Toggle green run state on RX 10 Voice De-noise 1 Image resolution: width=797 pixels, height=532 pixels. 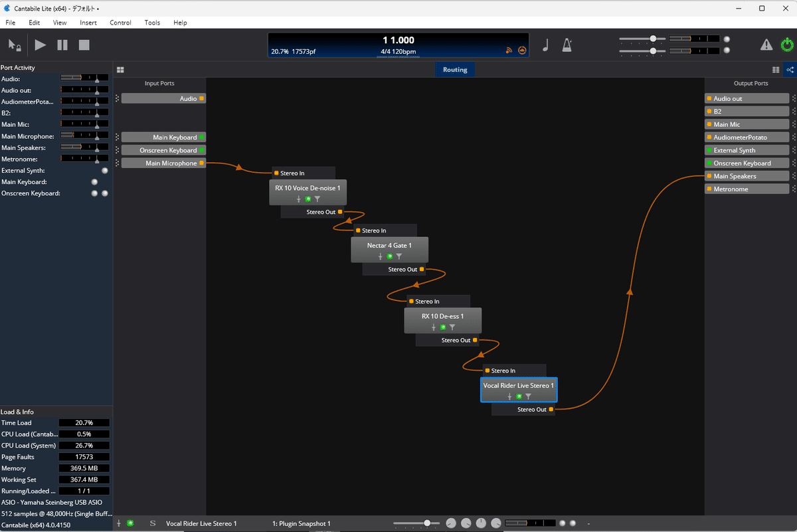pyautogui.click(x=308, y=199)
